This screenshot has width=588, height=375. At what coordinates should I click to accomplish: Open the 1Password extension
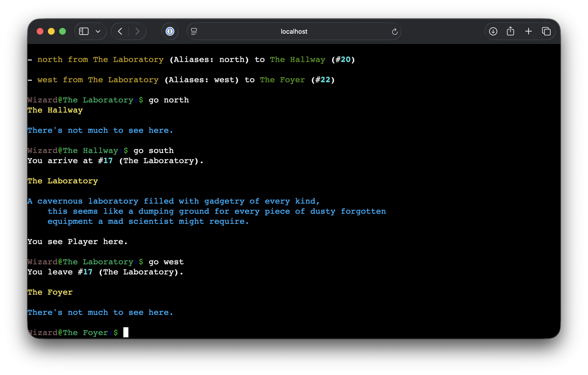(170, 31)
